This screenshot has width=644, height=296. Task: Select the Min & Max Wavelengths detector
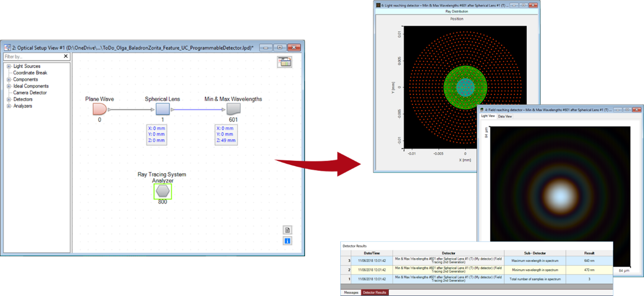233,110
